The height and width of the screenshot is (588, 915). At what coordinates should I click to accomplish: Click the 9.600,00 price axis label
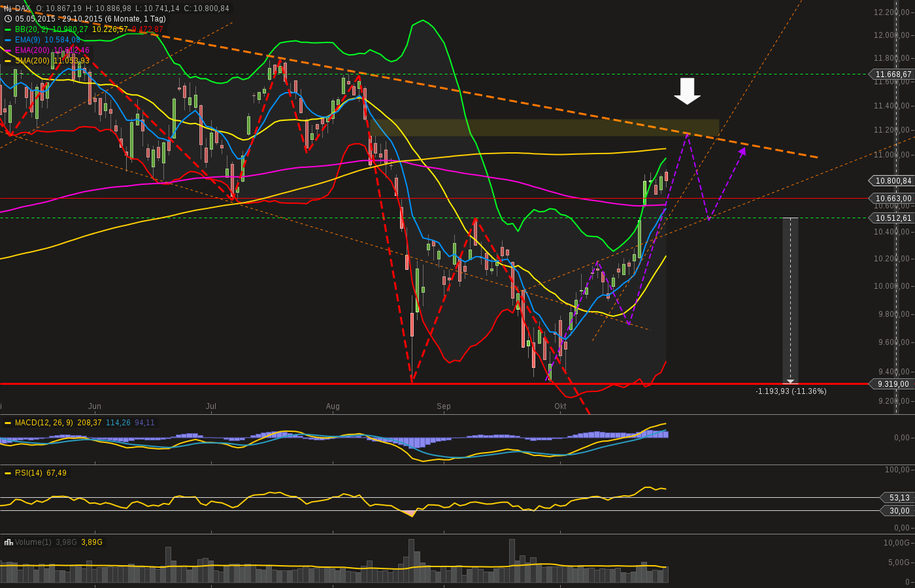[895, 342]
